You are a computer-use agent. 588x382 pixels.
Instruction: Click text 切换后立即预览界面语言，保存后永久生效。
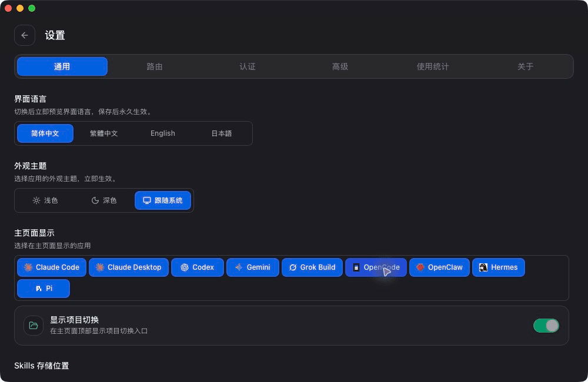point(83,112)
